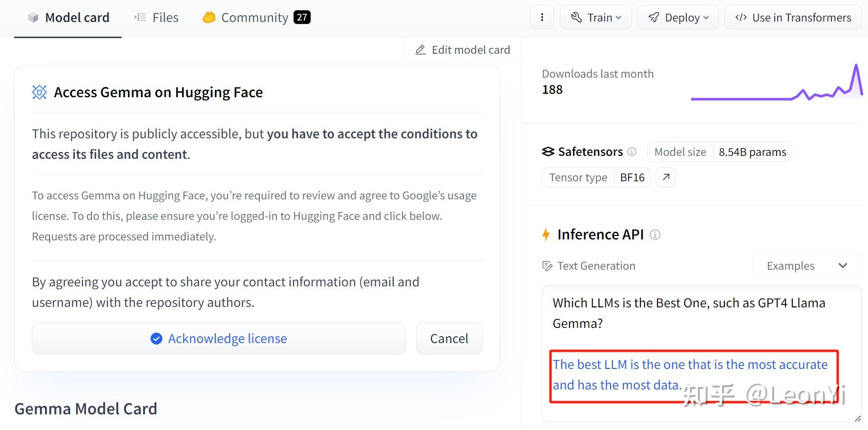This screenshot has width=868, height=430.
Task: Click the Gemma access badge icon
Action: [40, 92]
